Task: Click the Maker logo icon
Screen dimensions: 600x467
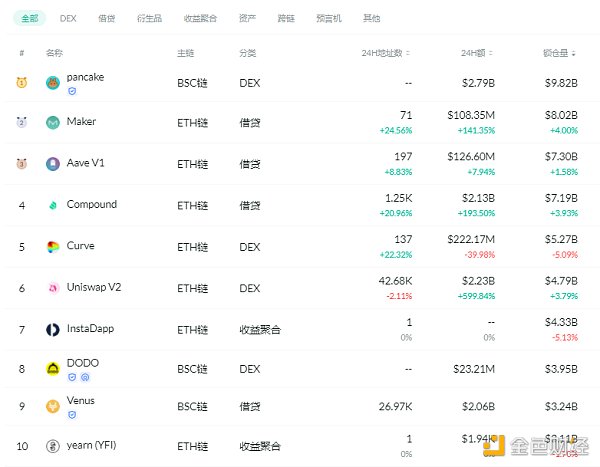Action: click(x=52, y=123)
